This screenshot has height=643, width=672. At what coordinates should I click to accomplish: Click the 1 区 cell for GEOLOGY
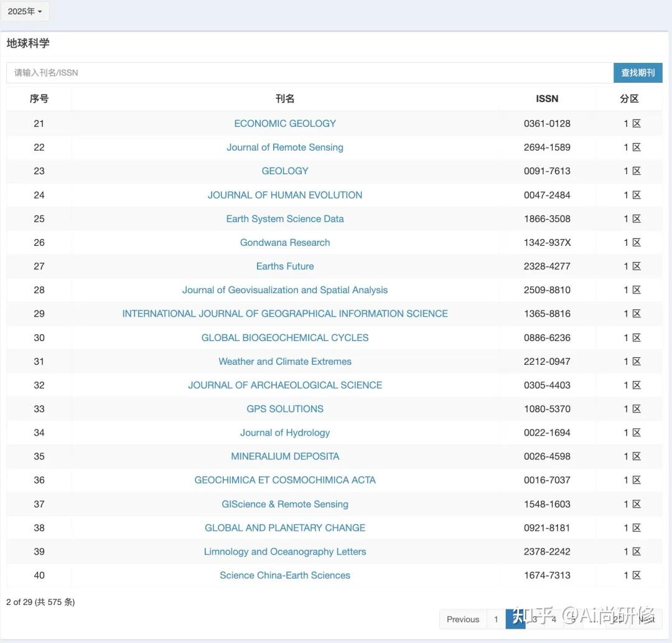click(x=632, y=171)
